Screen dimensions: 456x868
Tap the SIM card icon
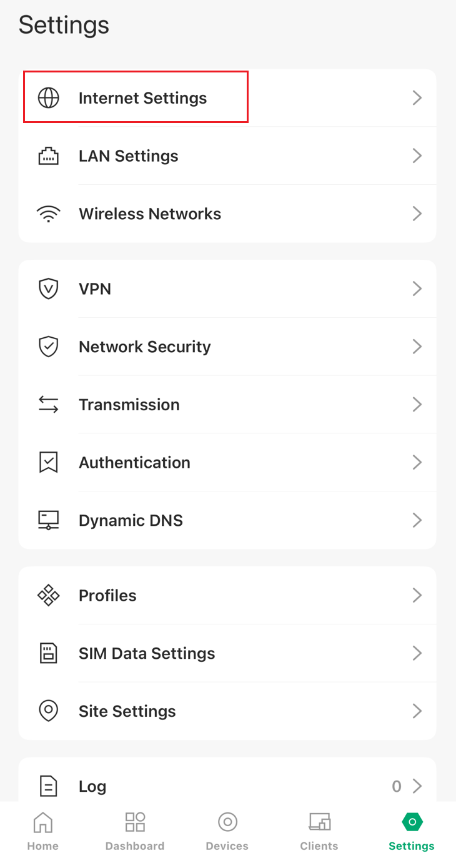(48, 653)
